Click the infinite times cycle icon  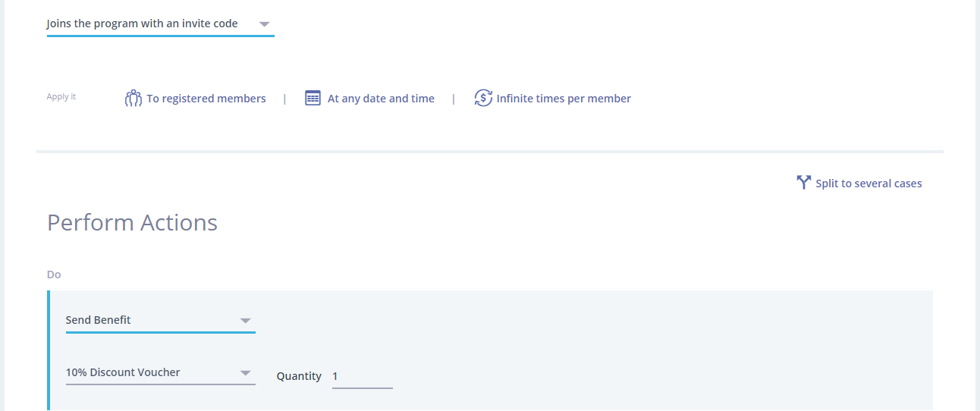[483, 98]
